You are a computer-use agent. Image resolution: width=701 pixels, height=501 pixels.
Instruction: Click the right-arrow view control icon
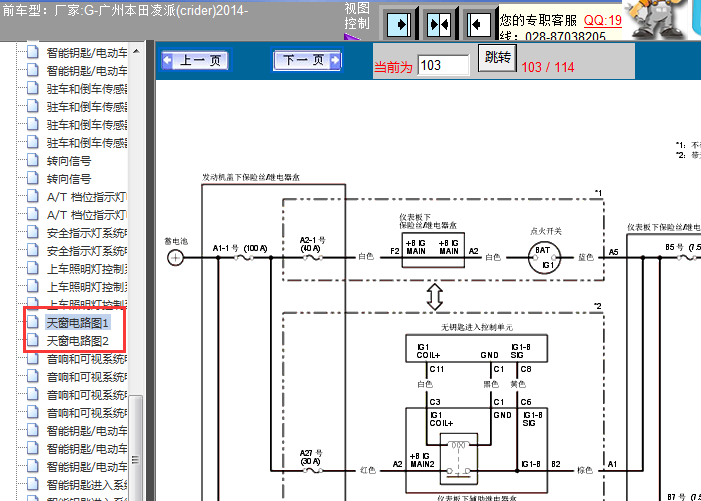pyautogui.click(x=399, y=24)
